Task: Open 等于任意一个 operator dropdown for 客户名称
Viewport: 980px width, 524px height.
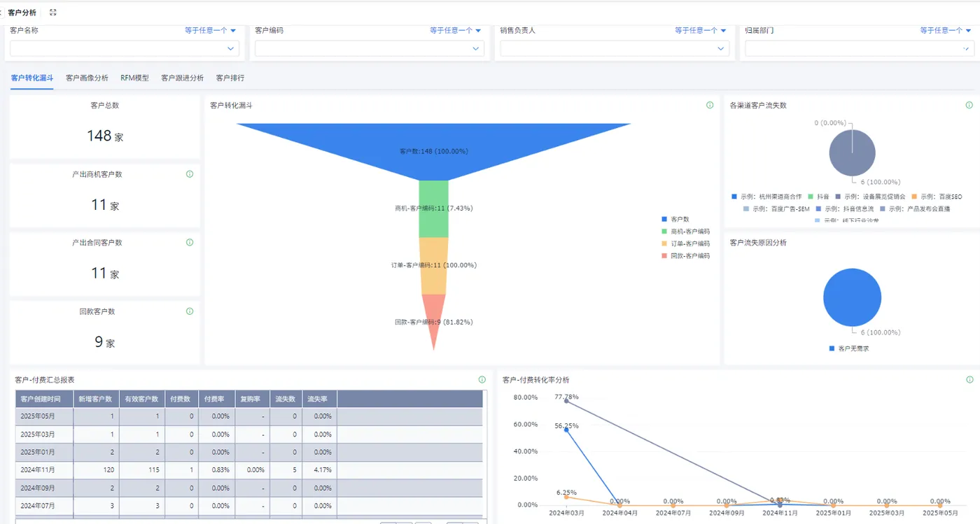Action: [x=211, y=30]
